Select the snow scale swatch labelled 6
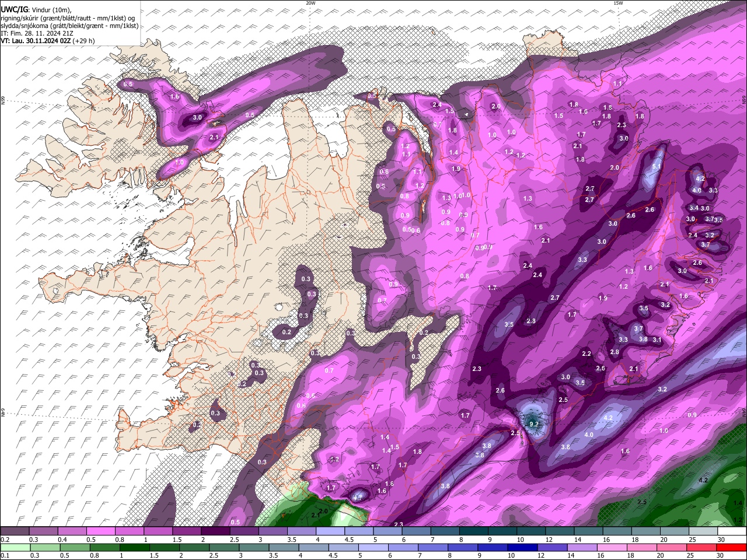 pyautogui.click(x=416, y=531)
